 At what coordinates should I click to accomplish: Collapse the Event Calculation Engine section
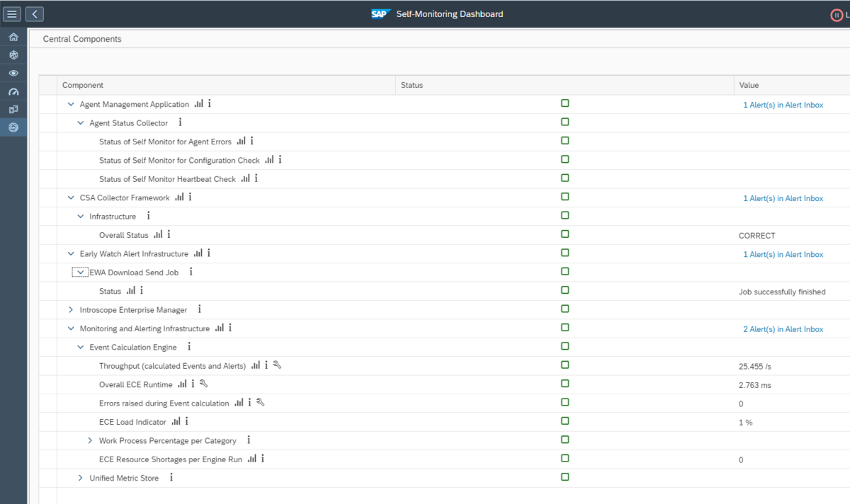pyautogui.click(x=80, y=347)
